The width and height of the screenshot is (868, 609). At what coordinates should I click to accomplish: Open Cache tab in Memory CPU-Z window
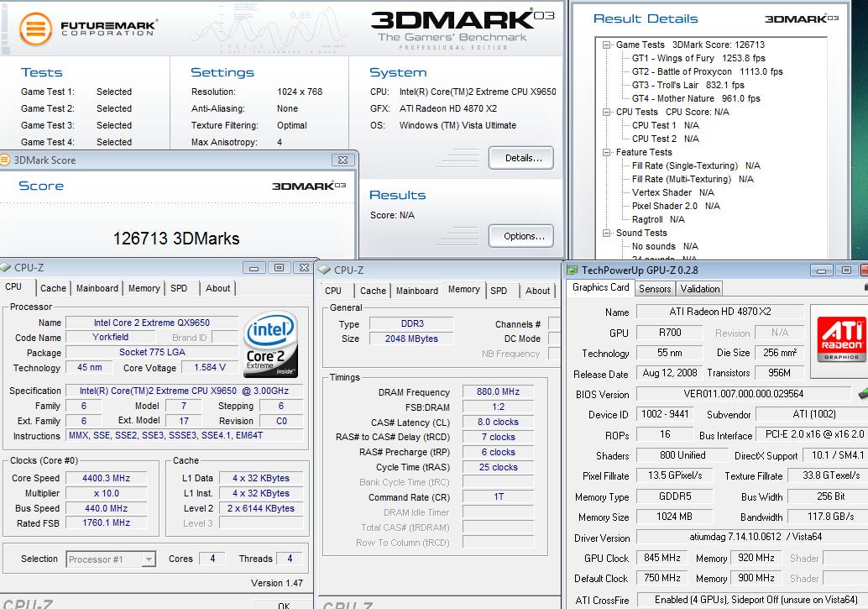[373, 291]
